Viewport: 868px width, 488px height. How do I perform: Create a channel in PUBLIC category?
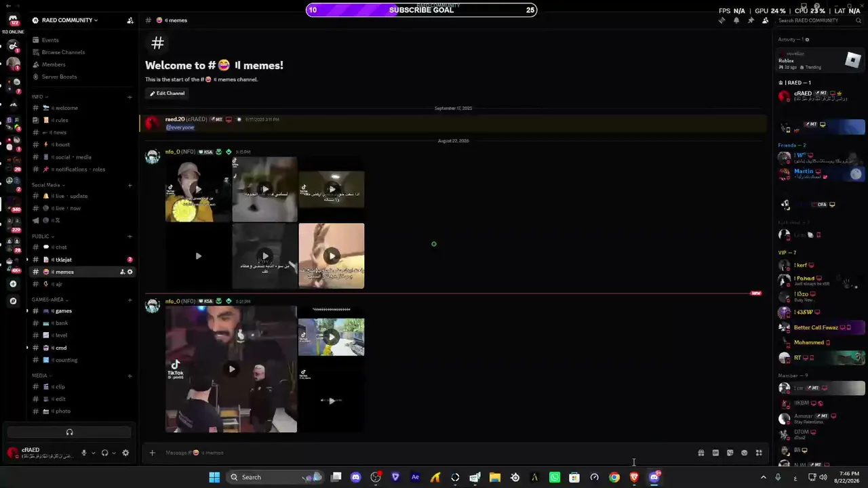[130, 237]
